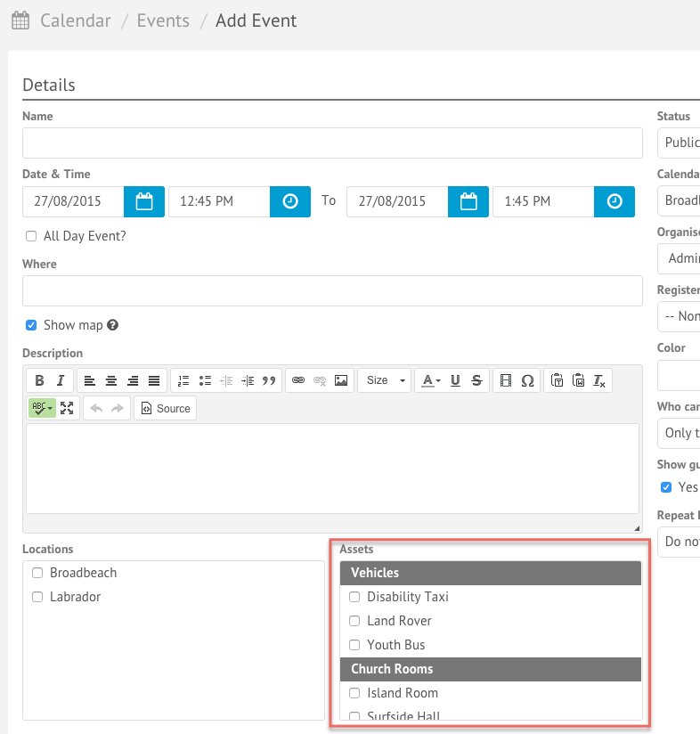The image size is (700, 734).
Task: Select Broadbeach location checkbox
Action: pyautogui.click(x=37, y=573)
